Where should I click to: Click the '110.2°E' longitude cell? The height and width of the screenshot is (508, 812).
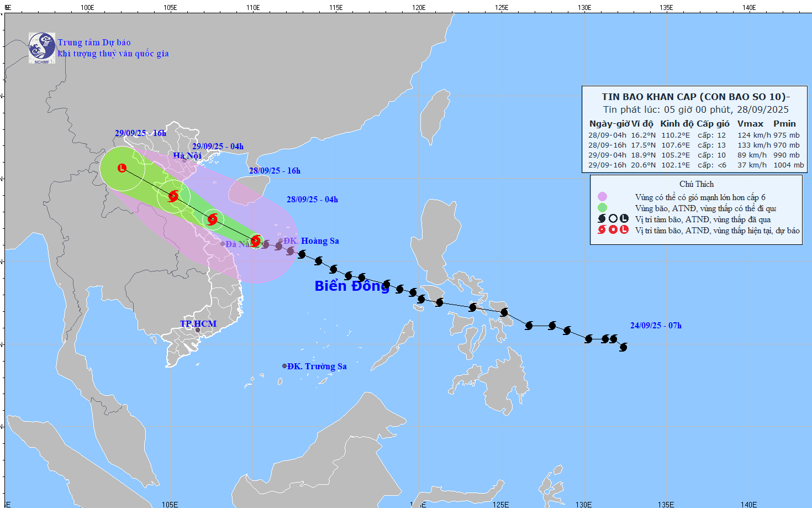pyautogui.click(x=676, y=135)
